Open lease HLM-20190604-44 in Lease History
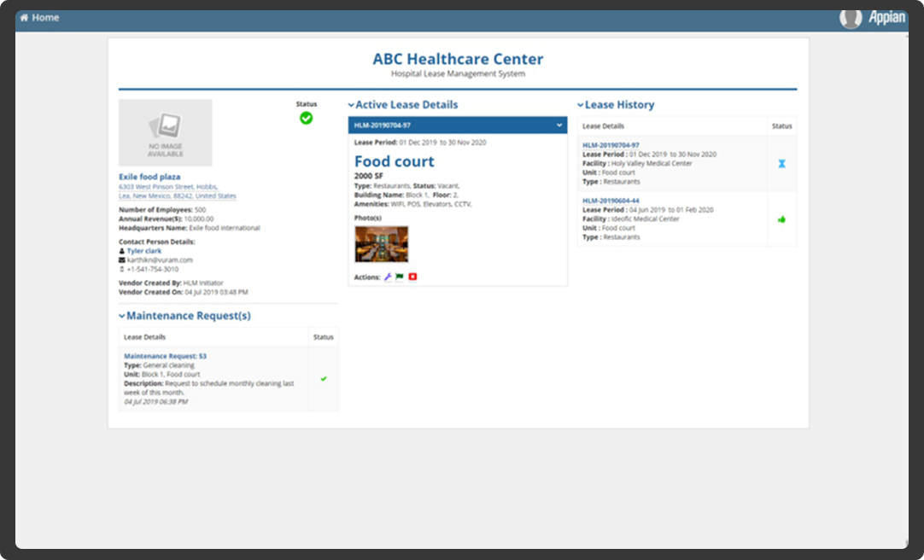Viewport: 924px width, 560px height. pos(611,201)
